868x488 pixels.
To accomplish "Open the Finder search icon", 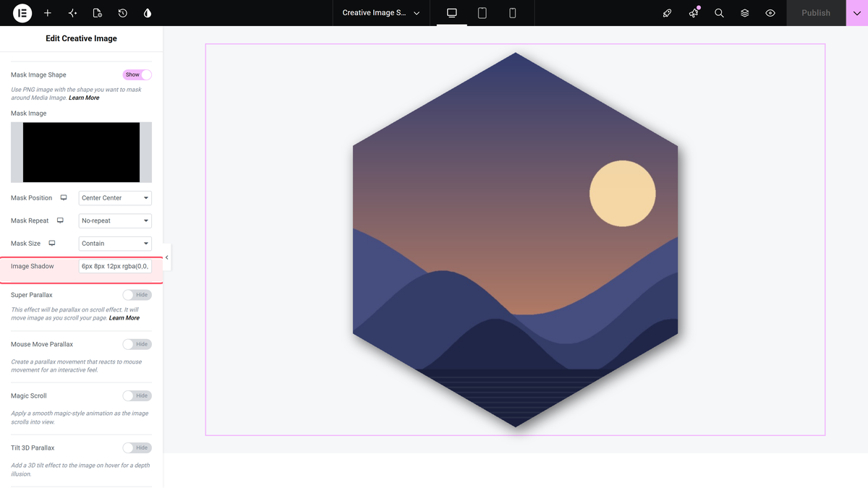I will (x=719, y=13).
